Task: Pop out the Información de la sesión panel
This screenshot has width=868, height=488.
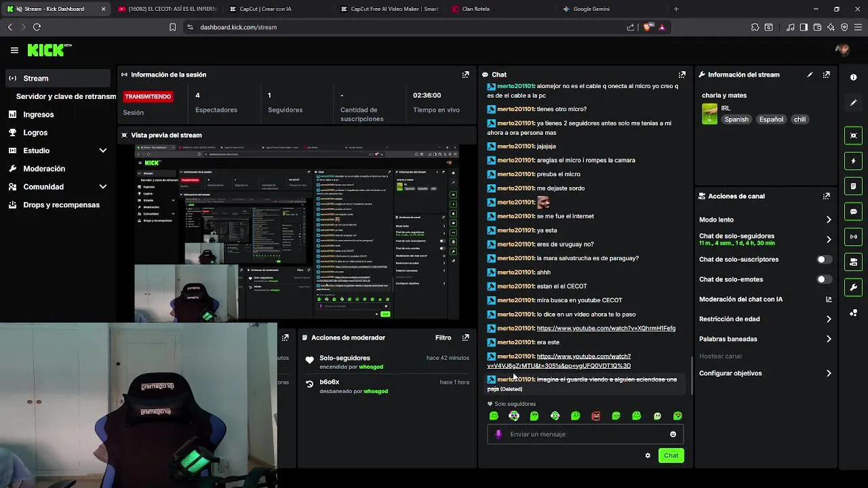Action: (x=465, y=75)
